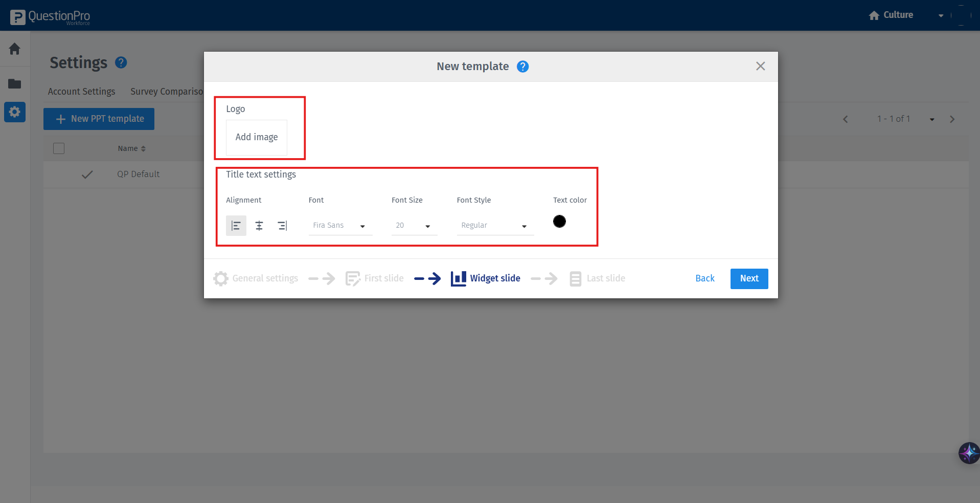Toggle the select-all checkbox in the table header
980x503 pixels.
(59, 148)
